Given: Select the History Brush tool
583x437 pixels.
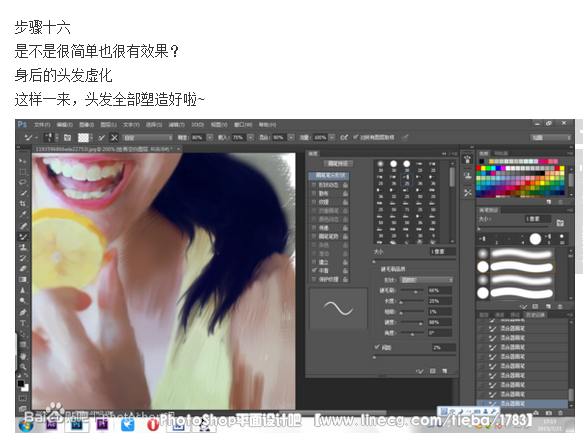Looking at the screenshot, I should point(23,258).
